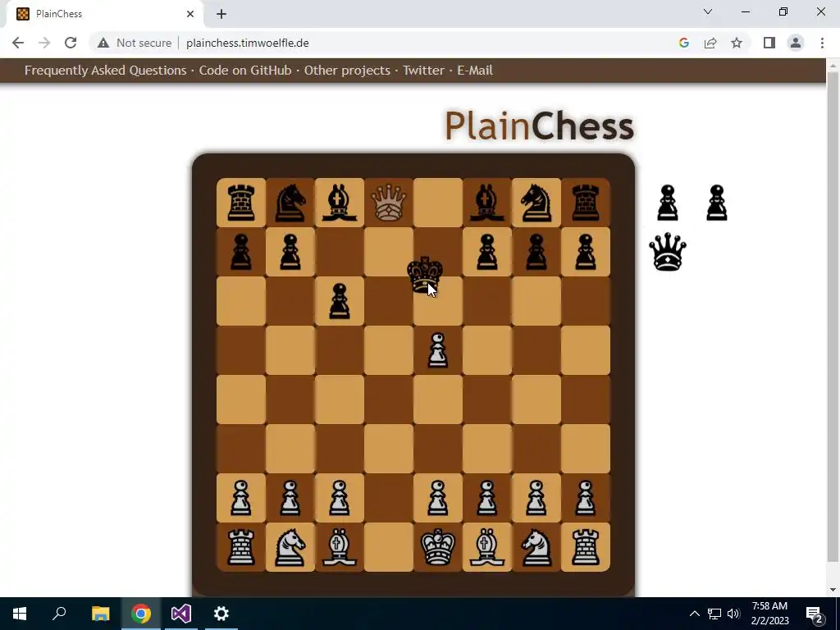Select the black knight on g8
This screenshot has width=840, height=630.
click(536, 203)
